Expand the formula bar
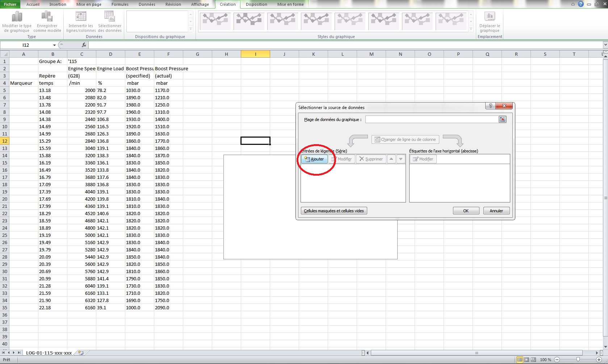This screenshot has width=608, height=364. point(605,45)
